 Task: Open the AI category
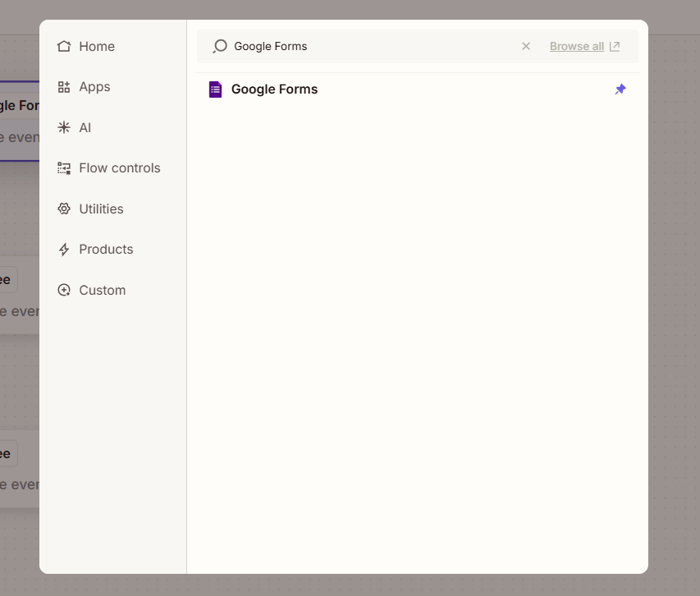point(75,128)
